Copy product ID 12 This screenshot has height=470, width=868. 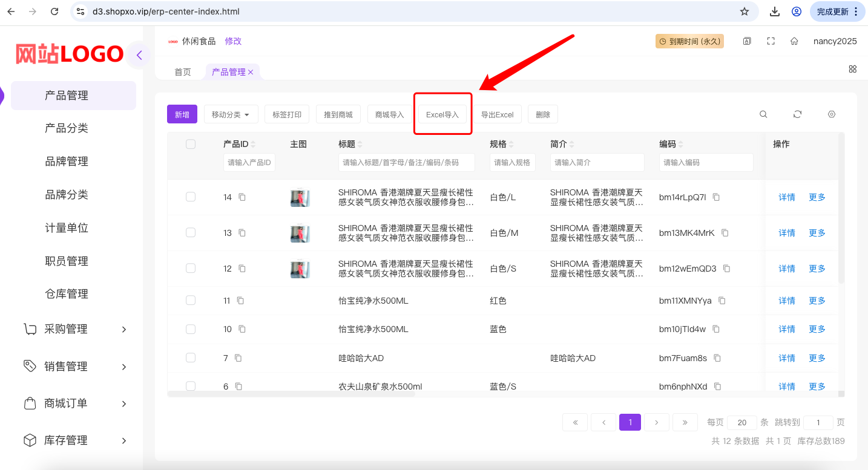click(x=242, y=269)
